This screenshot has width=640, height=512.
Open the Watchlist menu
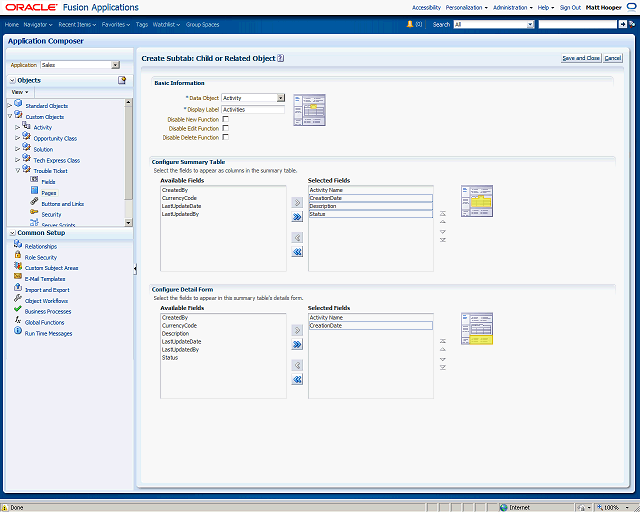pos(166,24)
